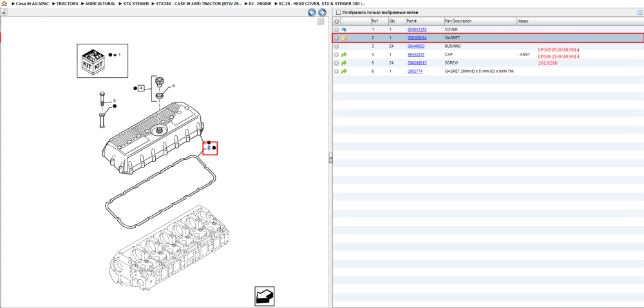Image resolution: width=644 pixels, height=308 pixels.
Task: Click the yellow package icon in the GASKET row
Action: (344, 38)
